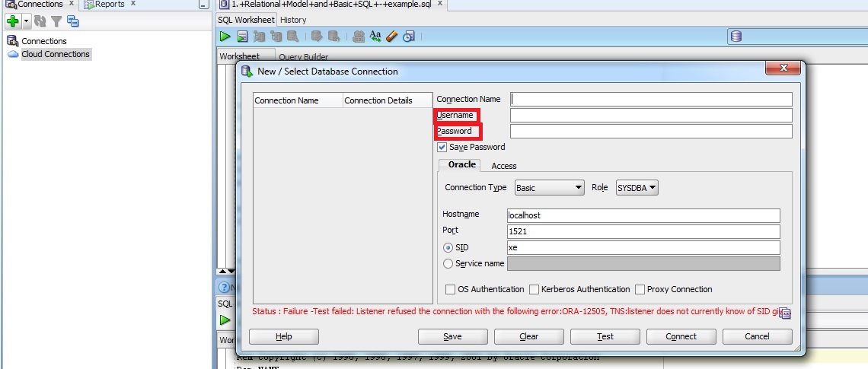Image resolution: width=868 pixels, height=369 pixels.
Task: Tick the Kerberos Authentication checkbox
Action: click(x=535, y=289)
